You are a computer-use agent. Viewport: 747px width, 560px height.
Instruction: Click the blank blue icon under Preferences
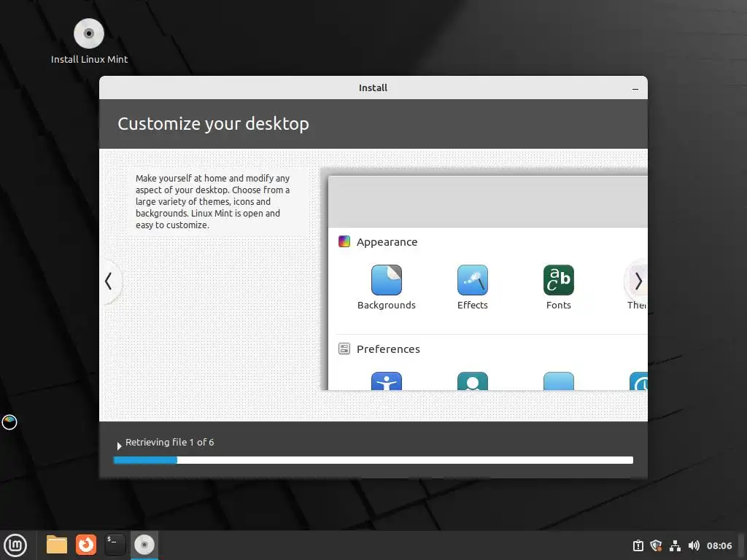tap(558, 381)
